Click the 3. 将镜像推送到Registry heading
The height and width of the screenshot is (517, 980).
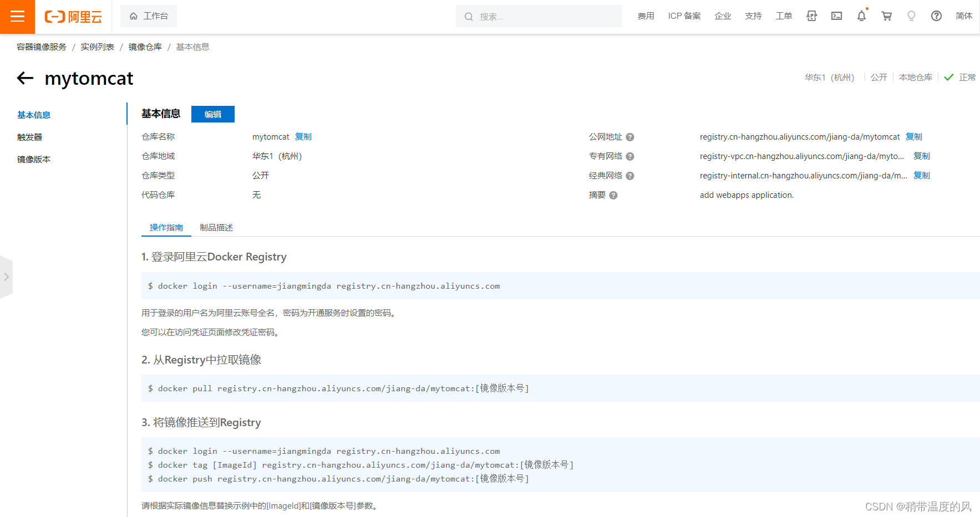click(x=201, y=423)
